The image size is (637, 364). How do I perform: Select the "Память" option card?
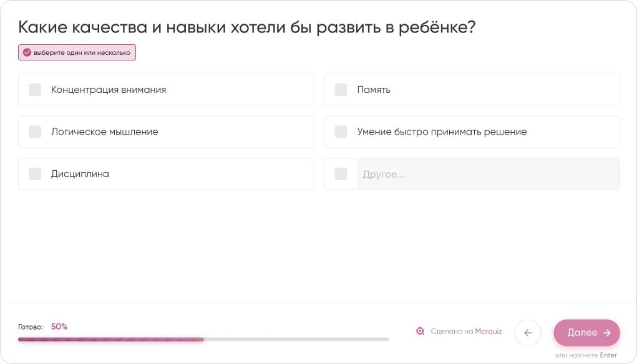[471, 90]
